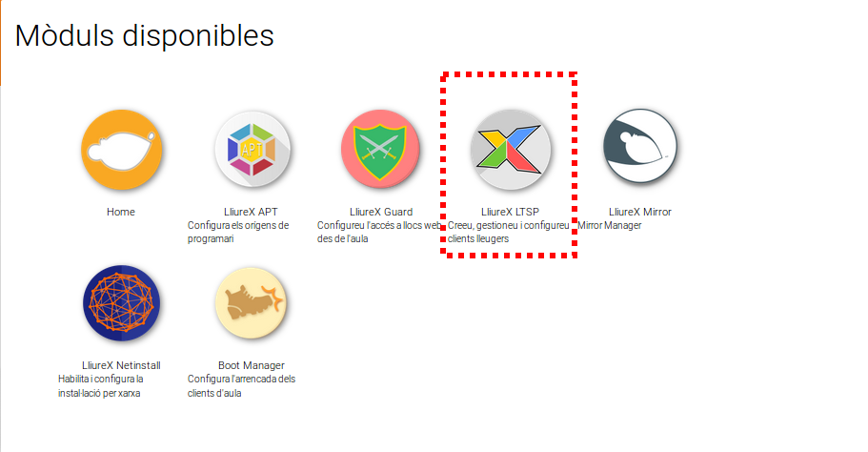
Task: Click the "Mirror Manager" description text
Action: [x=610, y=225]
